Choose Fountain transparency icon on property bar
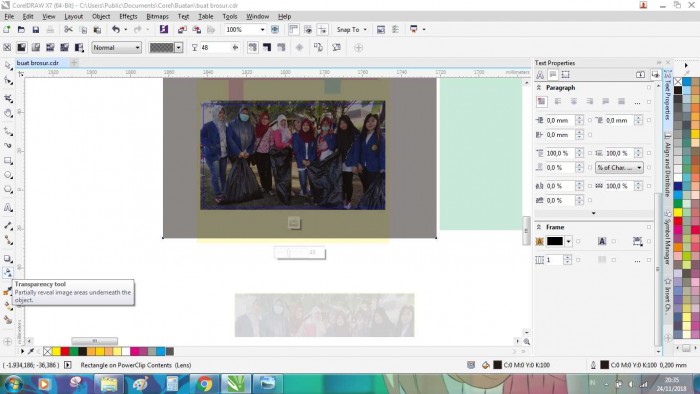 point(36,47)
